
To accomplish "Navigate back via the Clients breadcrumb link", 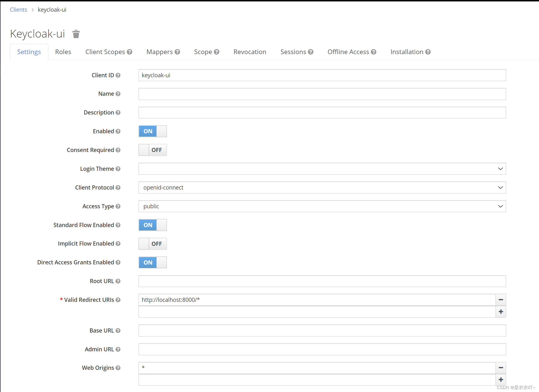I will click(18, 10).
